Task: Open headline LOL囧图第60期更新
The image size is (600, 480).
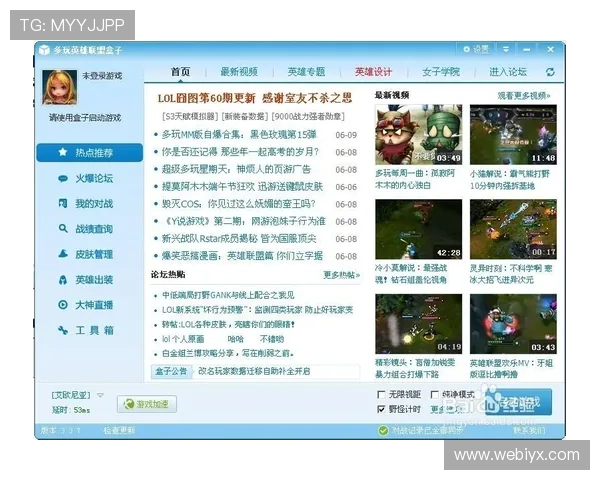Action: click(254, 98)
